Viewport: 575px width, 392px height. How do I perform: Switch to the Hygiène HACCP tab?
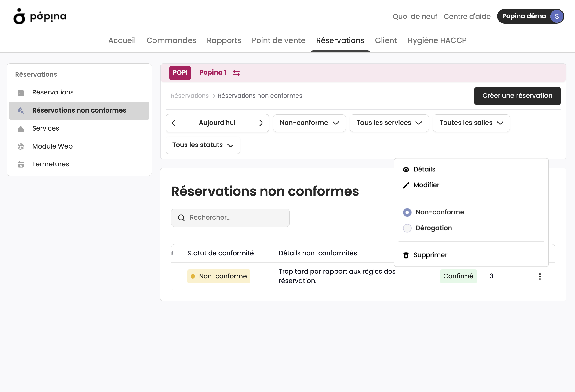(437, 40)
